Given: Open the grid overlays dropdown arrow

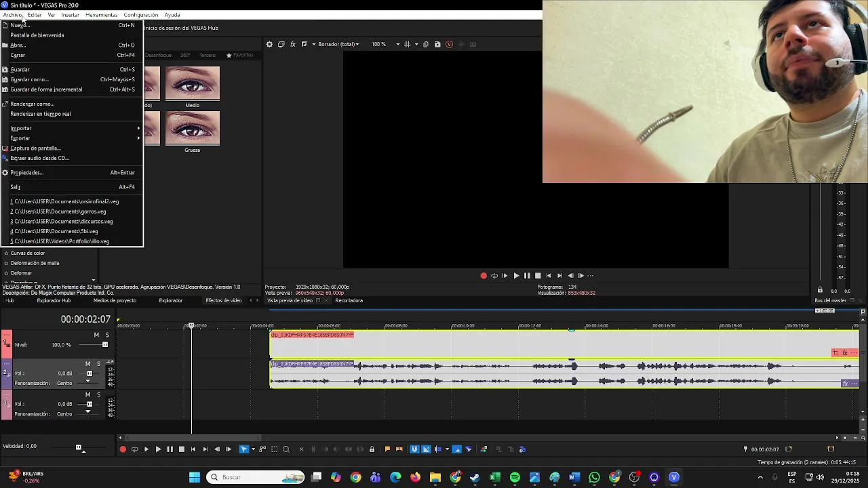Looking at the screenshot, I should click(416, 44).
